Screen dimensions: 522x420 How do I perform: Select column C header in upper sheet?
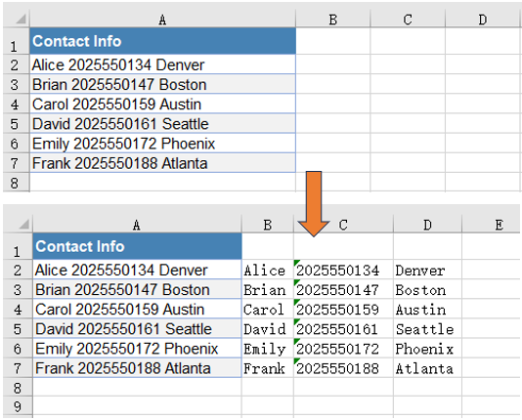(x=408, y=20)
